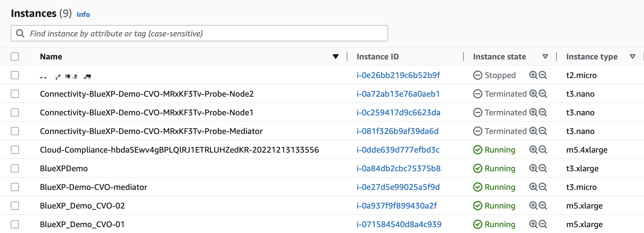Open Instance state column filter arrow
The image size is (644, 233).
(545, 57)
